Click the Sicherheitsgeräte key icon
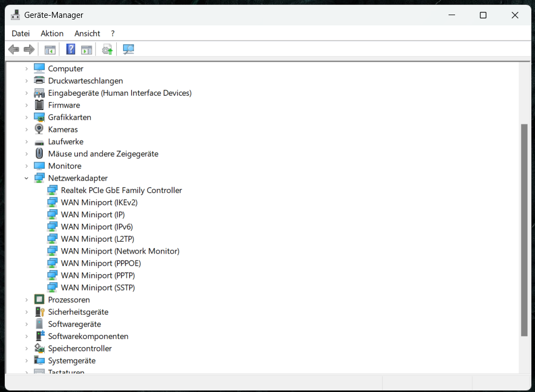The height and width of the screenshot is (392, 535). click(x=39, y=312)
